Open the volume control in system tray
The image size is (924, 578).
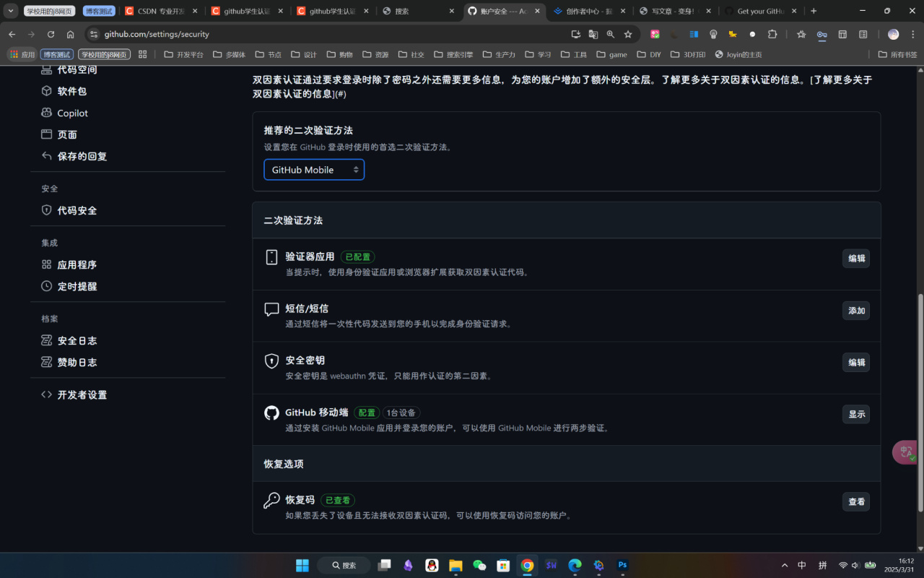pyautogui.click(x=855, y=565)
